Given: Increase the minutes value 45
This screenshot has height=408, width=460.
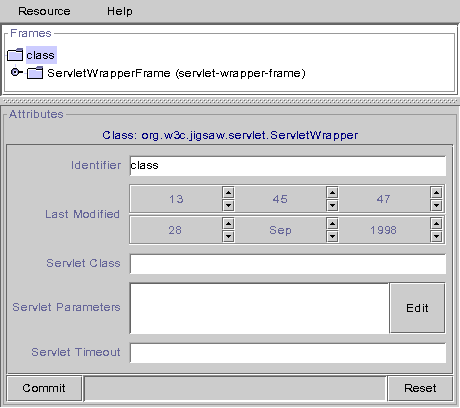Looking at the screenshot, I should tap(332, 192).
